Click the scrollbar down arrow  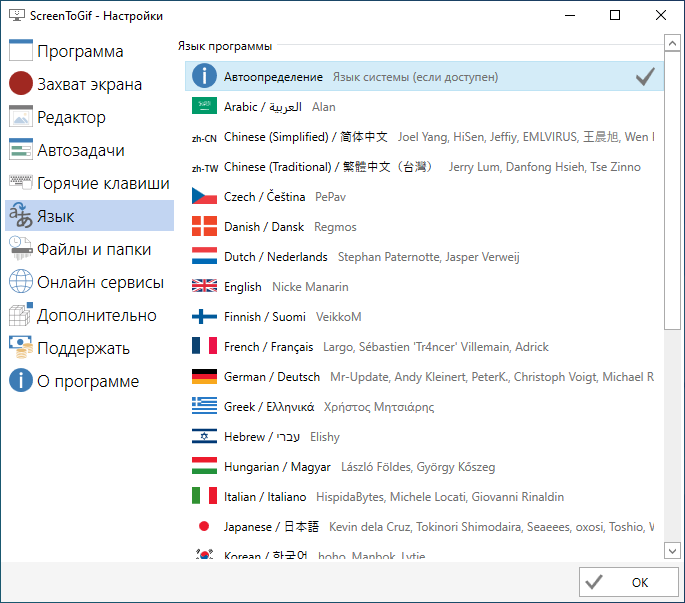click(672, 551)
